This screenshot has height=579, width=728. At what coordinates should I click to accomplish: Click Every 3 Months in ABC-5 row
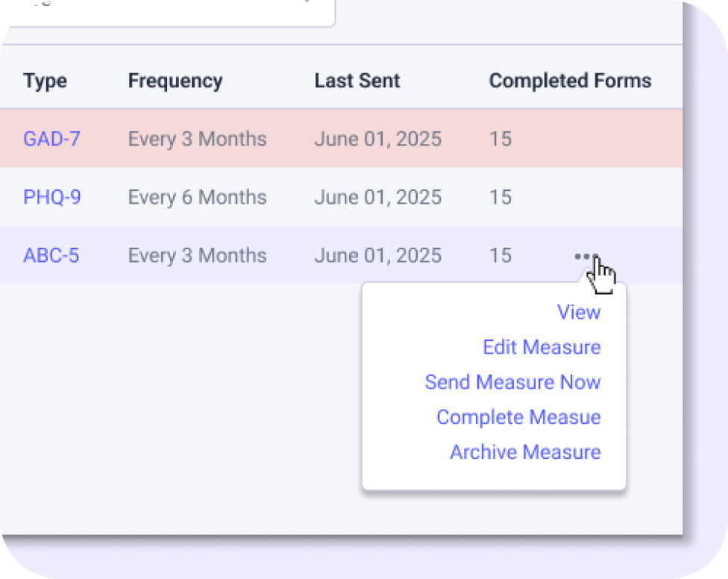tap(197, 255)
